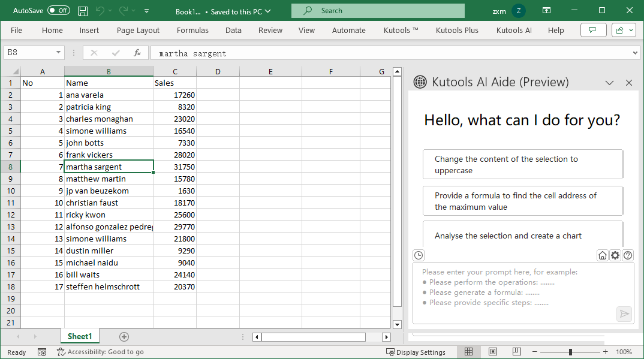The image size is (644, 359).
Task: Open the Comments icon in ribbon
Action: pyautogui.click(x=593, y=30)
